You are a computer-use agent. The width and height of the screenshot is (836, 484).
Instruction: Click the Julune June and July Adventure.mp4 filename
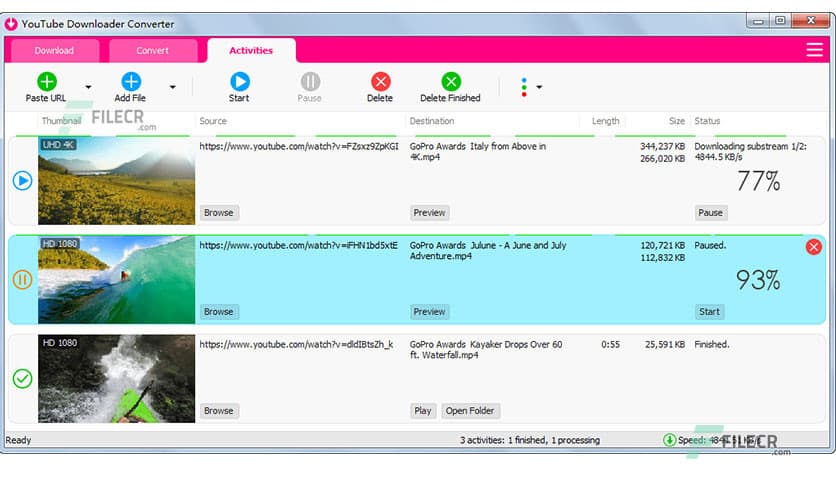tap(488, 251)
